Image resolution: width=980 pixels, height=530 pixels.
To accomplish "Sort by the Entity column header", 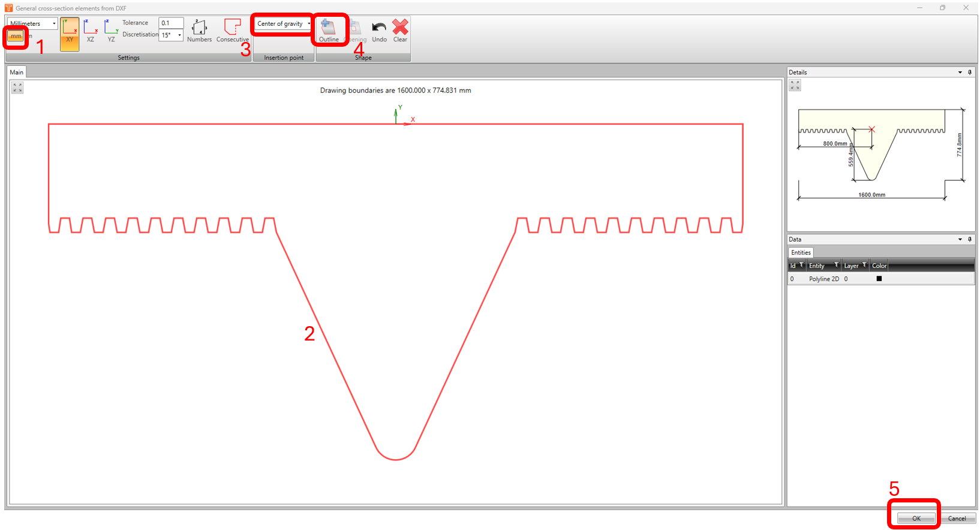I will (817, 266).
